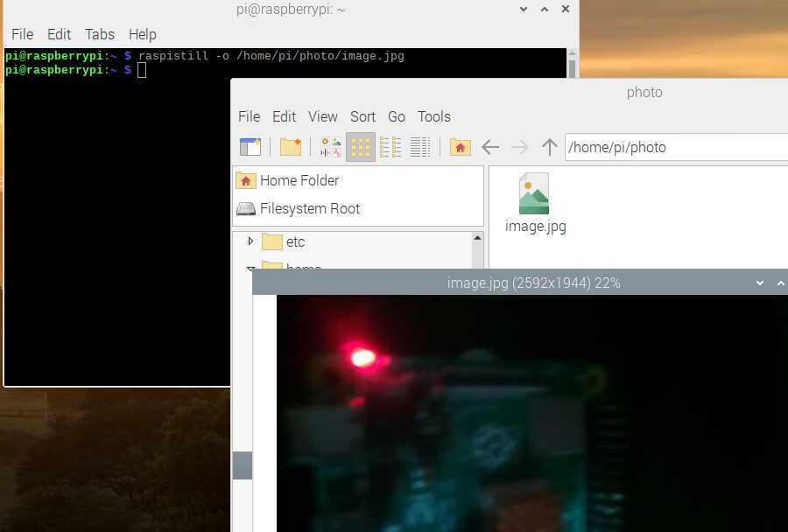Switch to compact view mode
The width and height of the screenshot is (788, 532).
(x=390, y=147)
